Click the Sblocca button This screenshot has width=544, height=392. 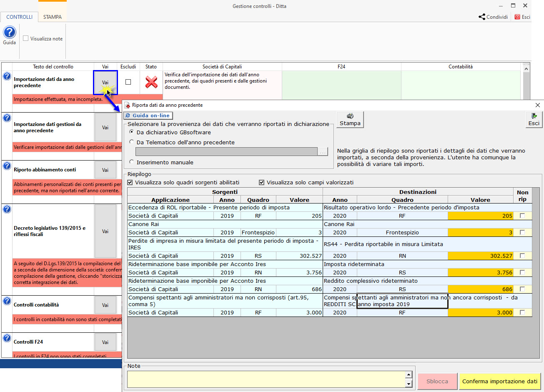tap(437, 381)
